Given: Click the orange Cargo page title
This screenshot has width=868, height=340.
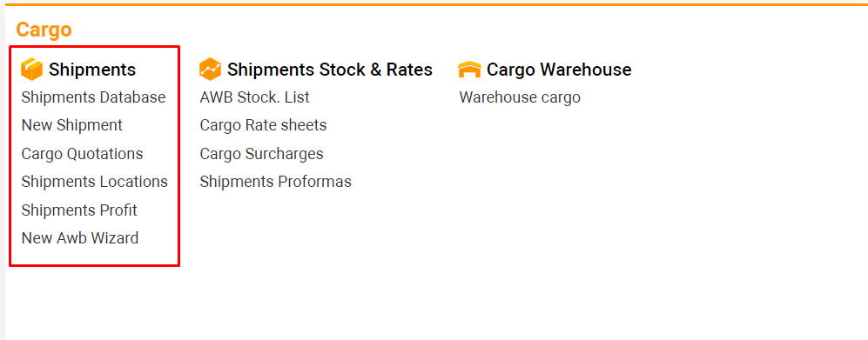Looking at the screenshot, I should coord(44,30).
